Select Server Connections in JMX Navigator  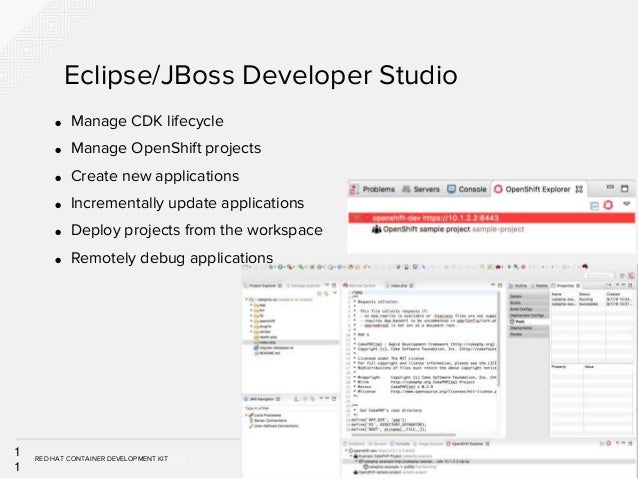(x=268, y=420)
